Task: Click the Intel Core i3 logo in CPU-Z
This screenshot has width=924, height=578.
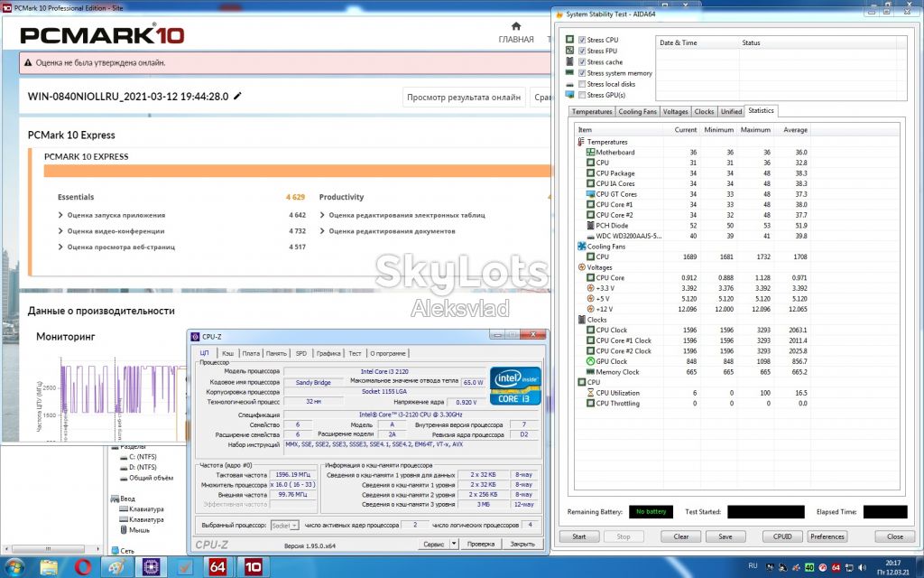Action: click(515, 386)
